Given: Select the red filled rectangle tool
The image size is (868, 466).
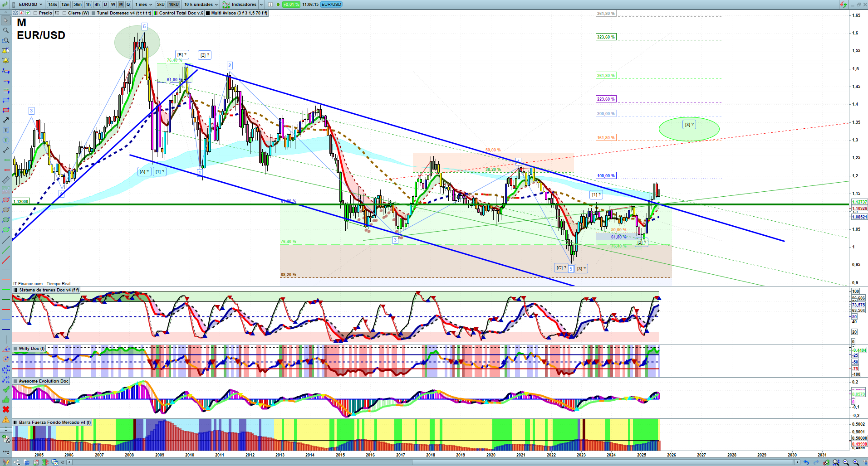Looking at the screenshot, I should [6, 110].
